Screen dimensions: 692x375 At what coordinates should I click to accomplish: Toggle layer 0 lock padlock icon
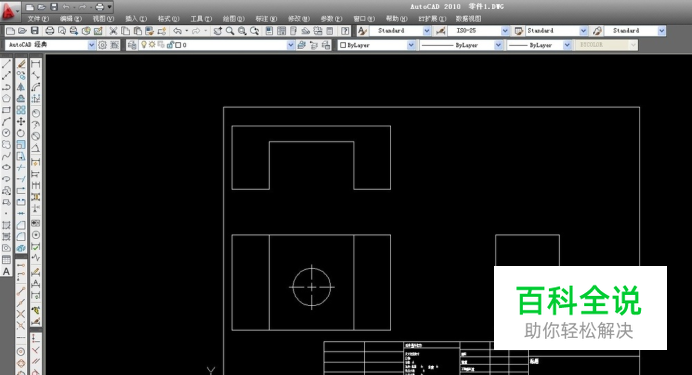[170, 45]
